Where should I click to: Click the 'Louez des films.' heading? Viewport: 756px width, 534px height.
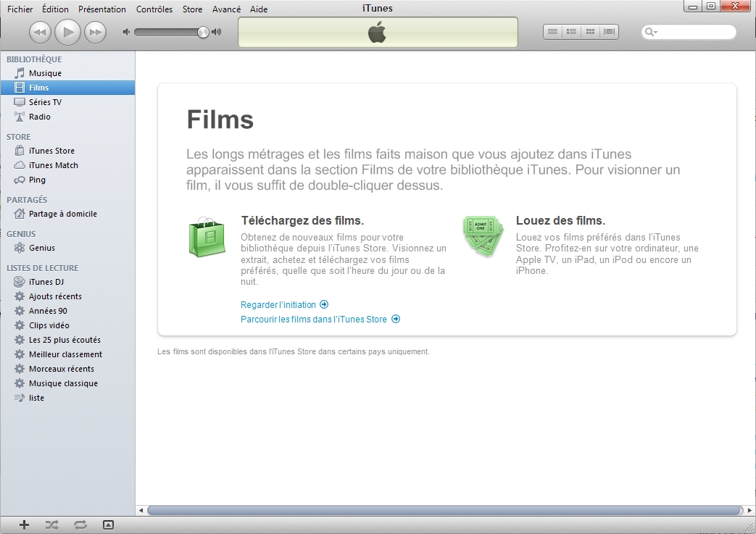click(560, 221)
